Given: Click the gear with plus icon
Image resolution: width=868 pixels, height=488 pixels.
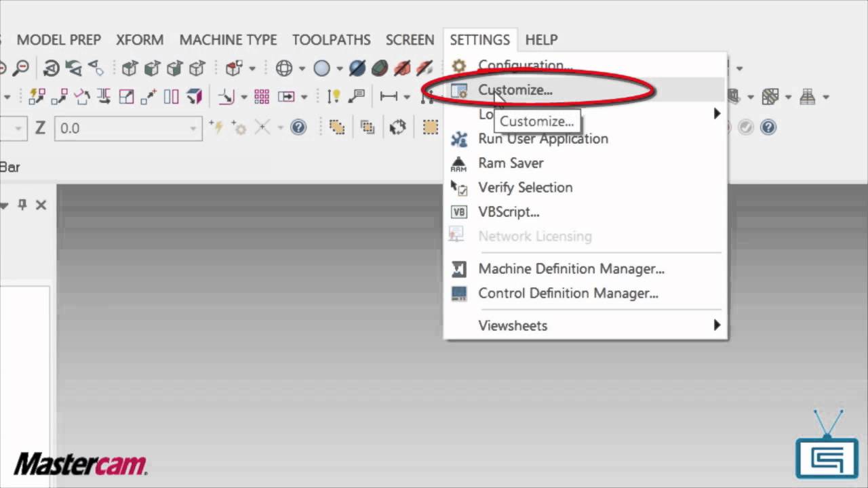Looking at the screenshot, I should point(239,127).
